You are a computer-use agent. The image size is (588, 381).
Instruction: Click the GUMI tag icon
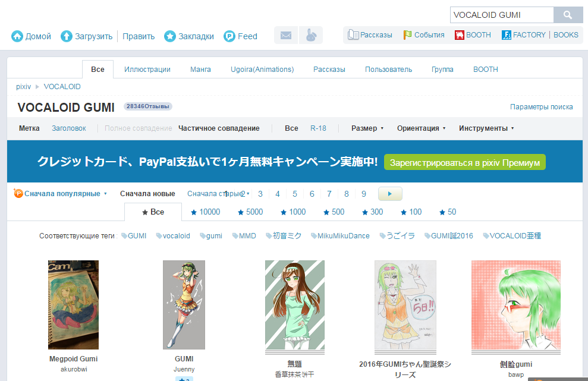pyautogui.click(x=124, y=236)
